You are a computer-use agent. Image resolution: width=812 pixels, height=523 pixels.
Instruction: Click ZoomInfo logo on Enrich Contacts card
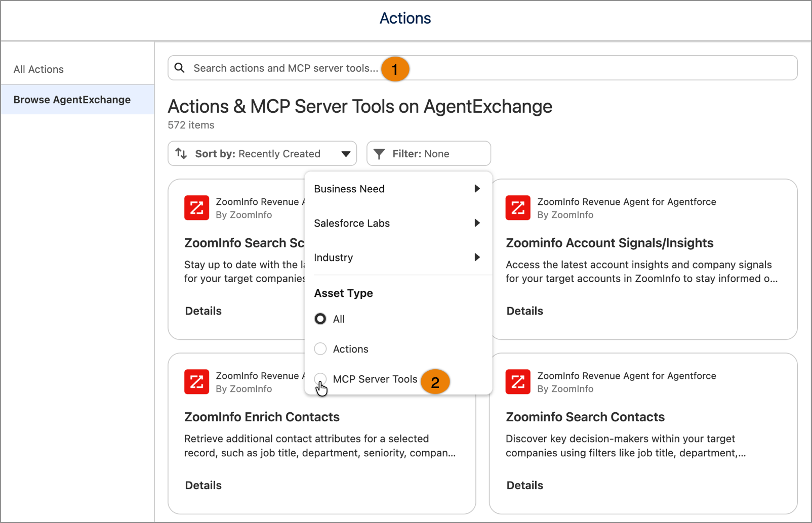pyautogui.click(x=196, y=382)
